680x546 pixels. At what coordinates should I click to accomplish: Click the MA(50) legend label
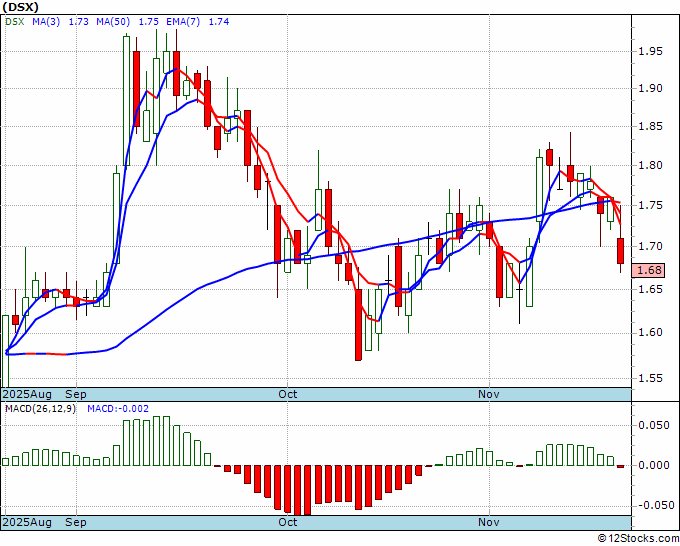pos(113,21)
